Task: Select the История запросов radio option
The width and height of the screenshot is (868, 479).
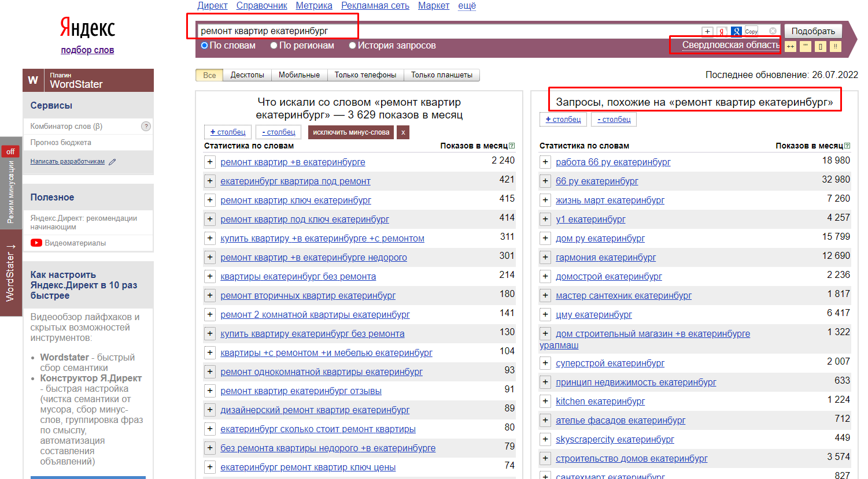Action: pos(353,46)
